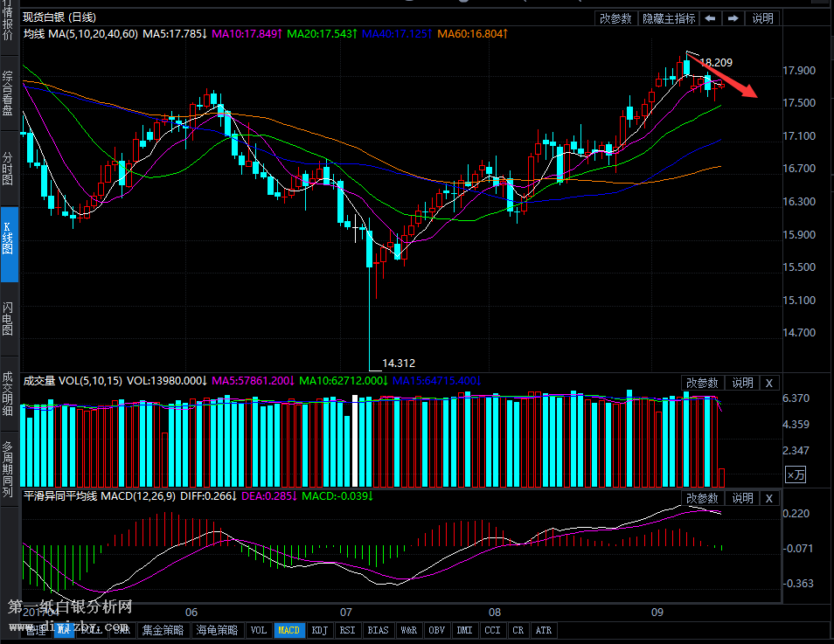Click the right arrow navigation button
The image size is (834, 644).
(733, 18)
